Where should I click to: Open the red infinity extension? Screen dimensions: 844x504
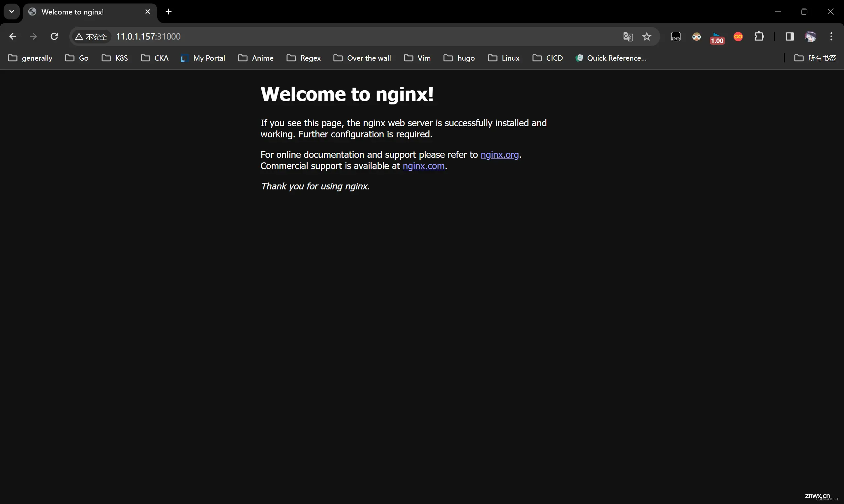738,36
